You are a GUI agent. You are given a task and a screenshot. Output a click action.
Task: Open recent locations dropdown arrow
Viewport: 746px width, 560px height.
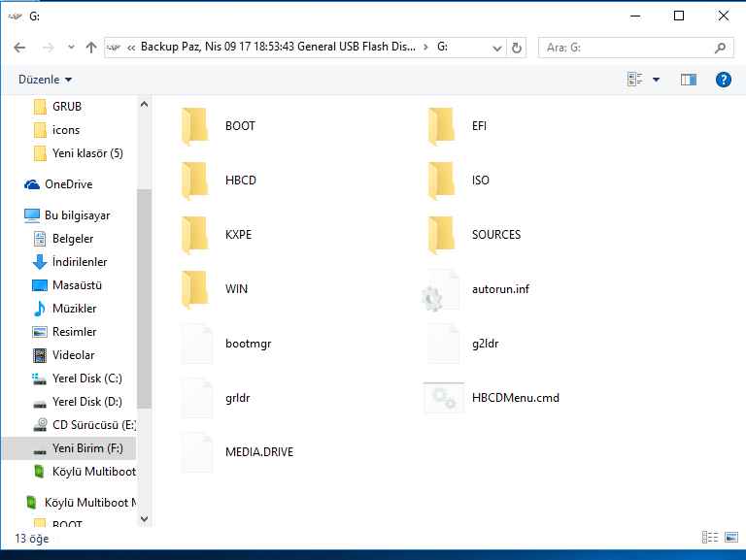[x=69, y=47]
